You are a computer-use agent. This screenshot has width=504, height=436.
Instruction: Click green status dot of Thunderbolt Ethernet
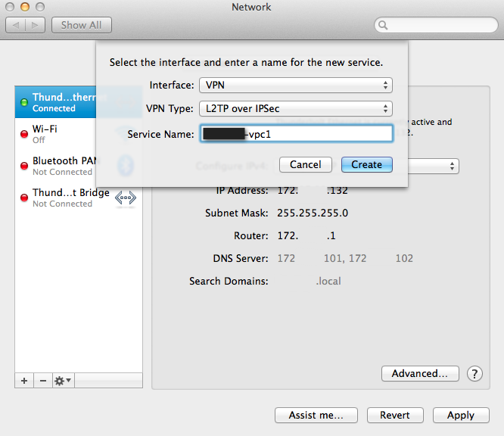pyautogui.click(x=24, y=102)
